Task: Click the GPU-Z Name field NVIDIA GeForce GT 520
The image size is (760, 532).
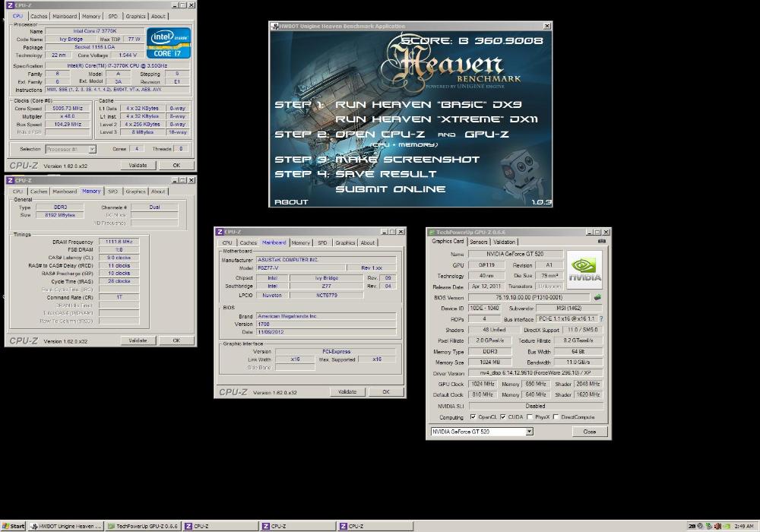Action: 515,254
